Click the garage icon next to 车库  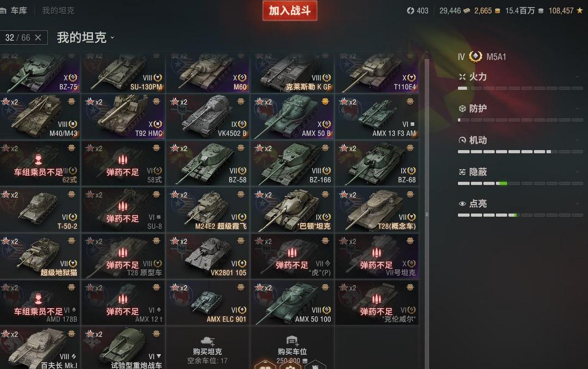click(x=3, y=10)
